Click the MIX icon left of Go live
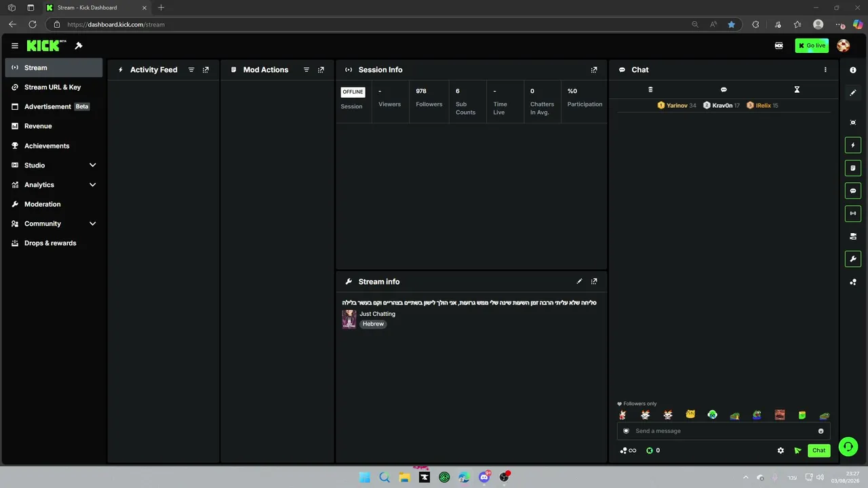The height and width of the screenshot is (488, 868). 778,45
